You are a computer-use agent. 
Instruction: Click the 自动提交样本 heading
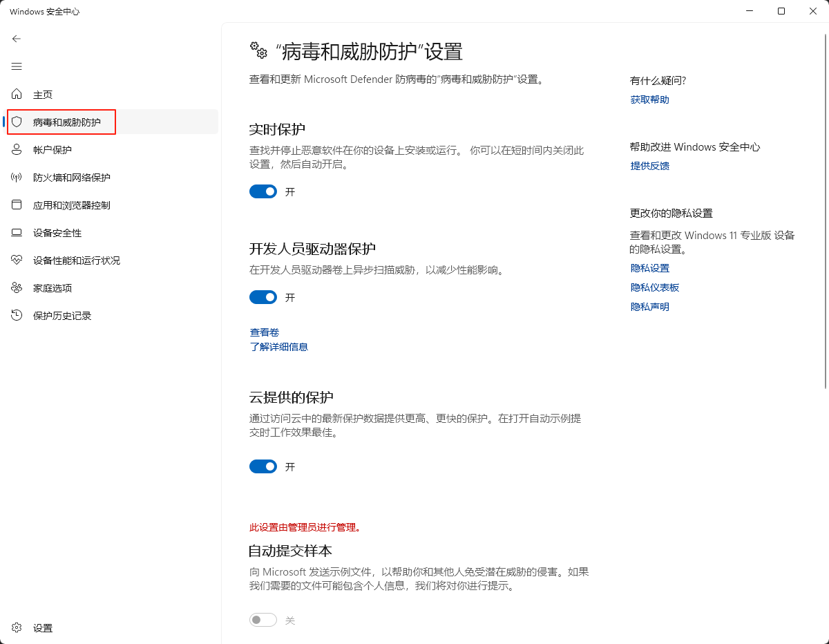pos(291,551)
